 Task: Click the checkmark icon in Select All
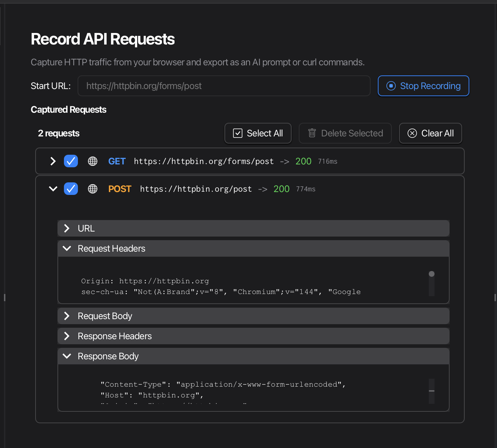pos(238,133)
